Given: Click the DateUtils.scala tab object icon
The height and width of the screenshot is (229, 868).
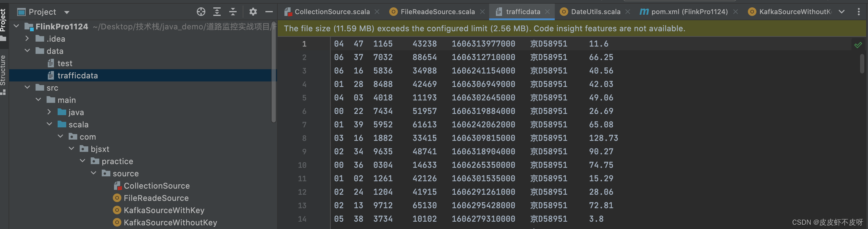Looking at the screenshot, I should click(x=563, y=12).
